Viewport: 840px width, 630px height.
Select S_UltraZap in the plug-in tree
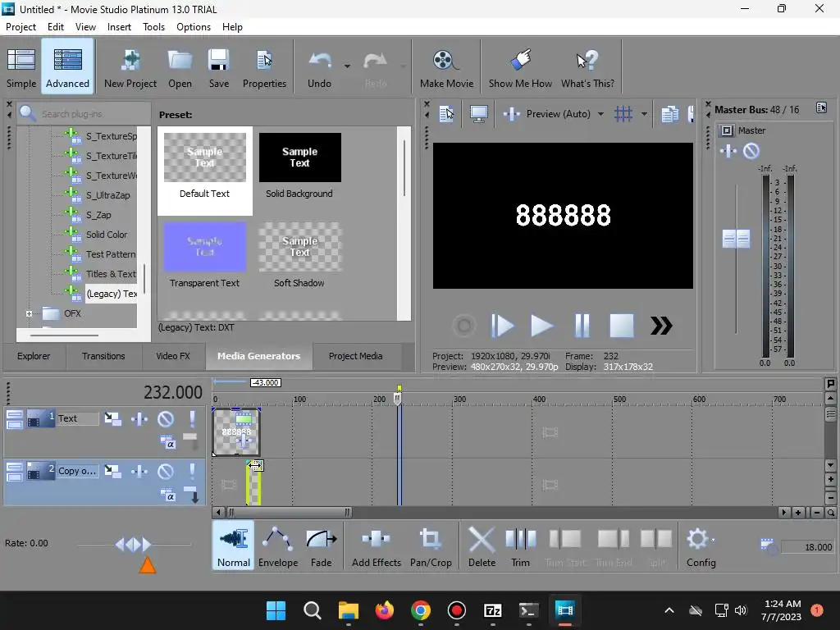107,195
